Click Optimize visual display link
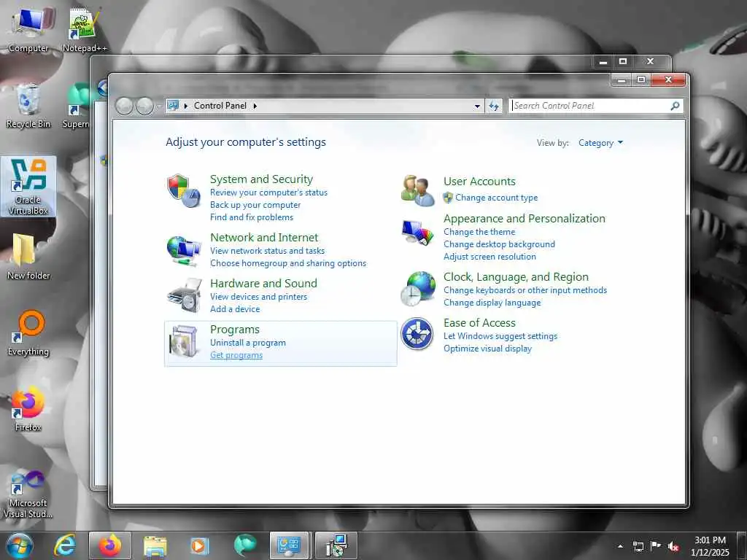Viewport: 747px width, 560px height. tap(487, 349)
